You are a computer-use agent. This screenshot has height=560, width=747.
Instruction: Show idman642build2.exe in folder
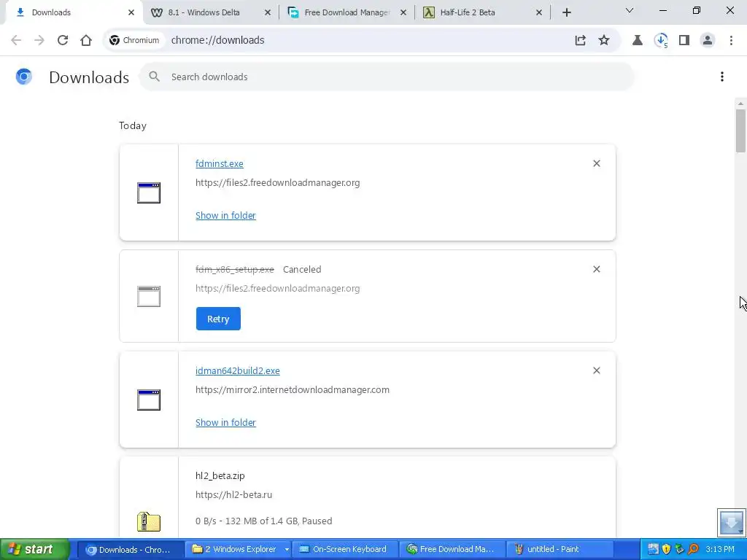(225, 422)
